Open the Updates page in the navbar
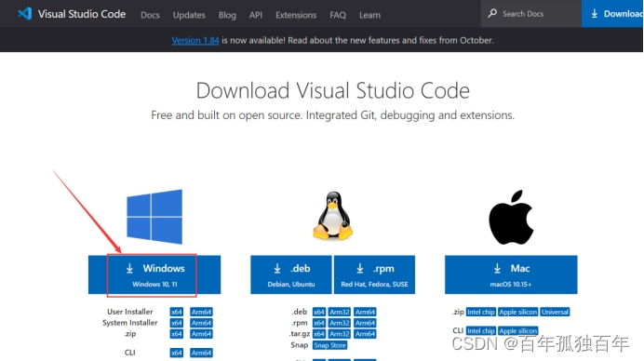 pos(189,15)
